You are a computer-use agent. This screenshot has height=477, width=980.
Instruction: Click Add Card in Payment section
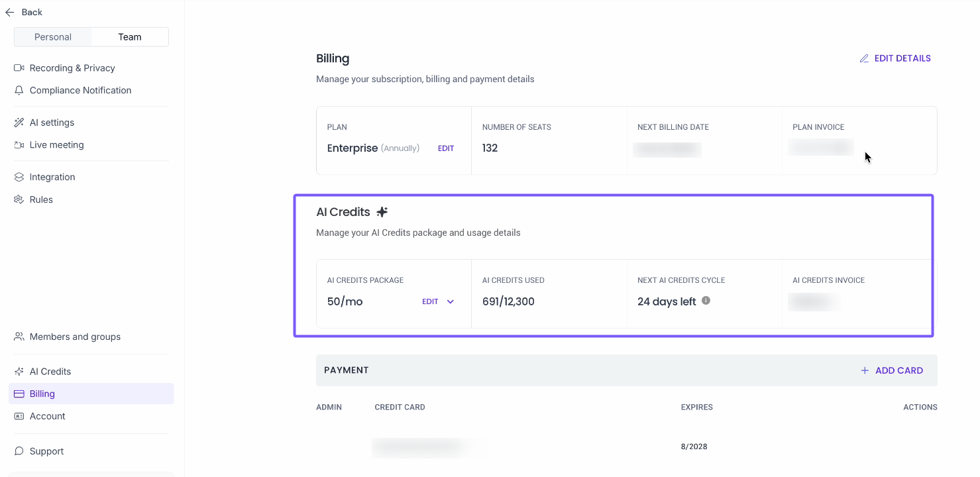(892, 370)
